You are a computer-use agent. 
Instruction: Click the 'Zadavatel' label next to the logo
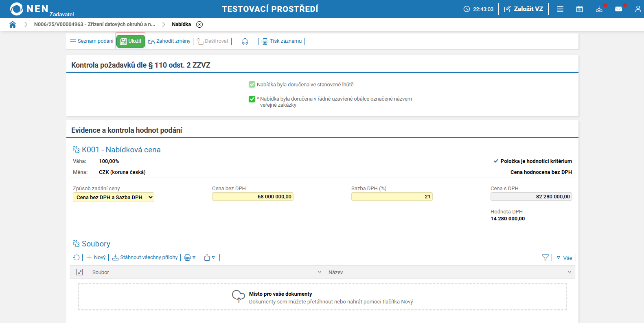coord(62,14)
